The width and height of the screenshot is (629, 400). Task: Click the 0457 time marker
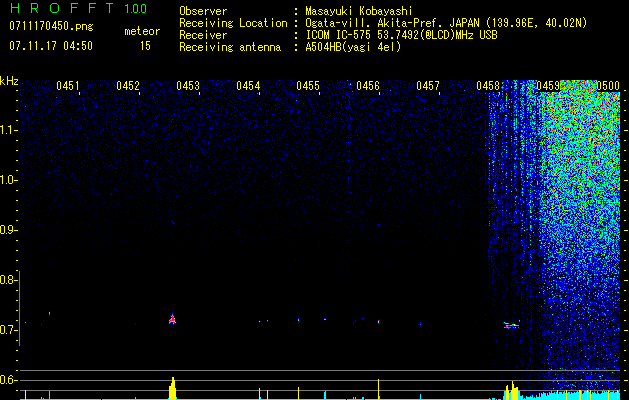coord(428,86)
